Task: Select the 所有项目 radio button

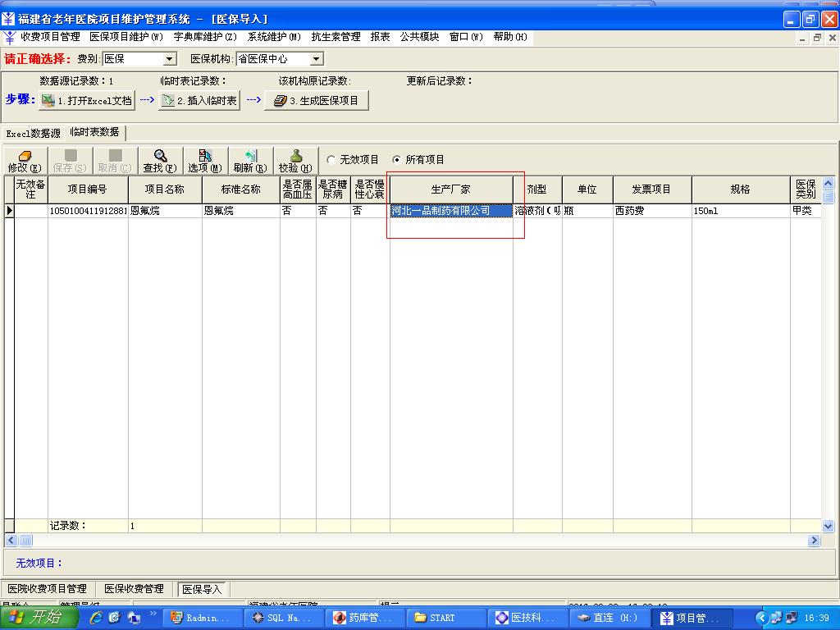Action: [396, 160]
